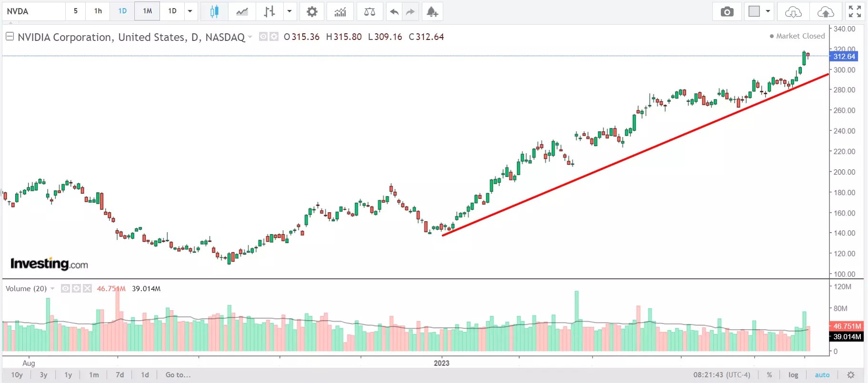Click the 200.00 price axis label
Screen dimensions: 868x383
point(844,172)
